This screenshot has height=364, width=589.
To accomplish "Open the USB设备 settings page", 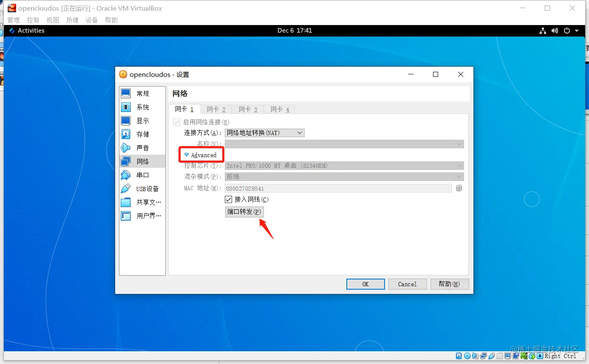I will tap(142, 189).
